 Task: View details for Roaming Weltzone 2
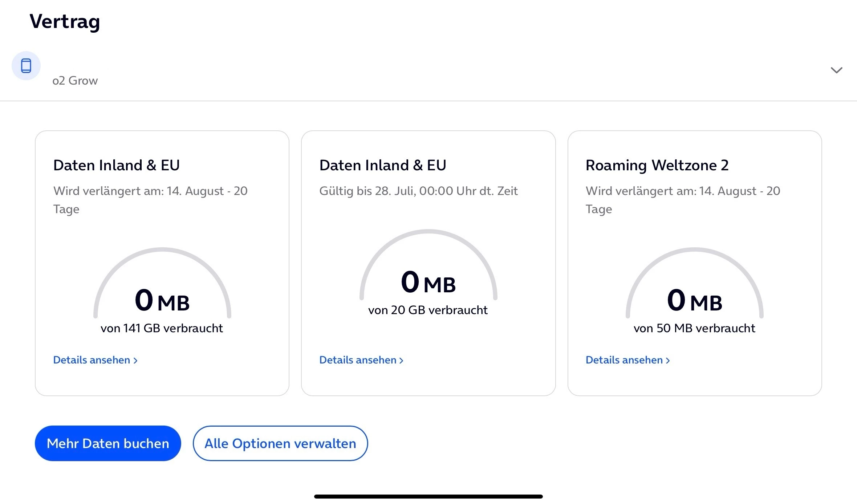coord(627,360)
